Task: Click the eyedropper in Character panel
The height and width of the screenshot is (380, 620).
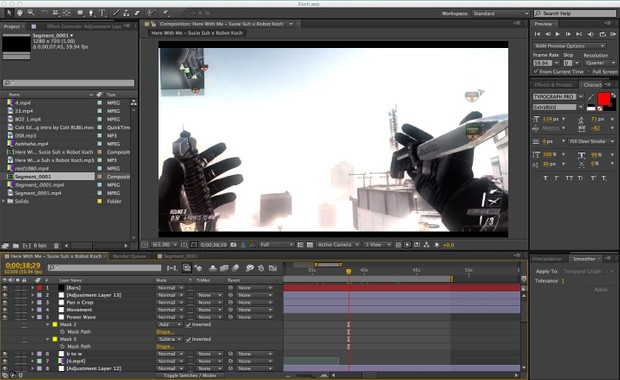Action: point(591,96)
